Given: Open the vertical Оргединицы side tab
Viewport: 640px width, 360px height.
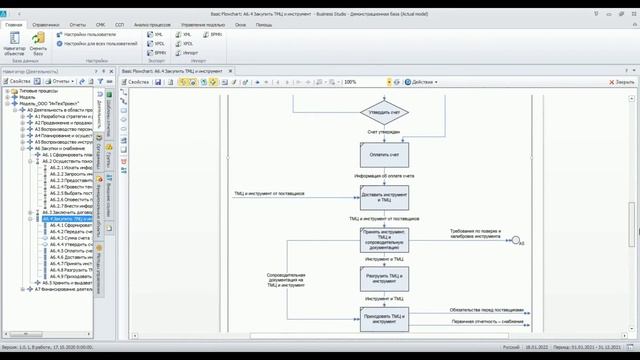Looking at the screenshot, I should point(99,153).
